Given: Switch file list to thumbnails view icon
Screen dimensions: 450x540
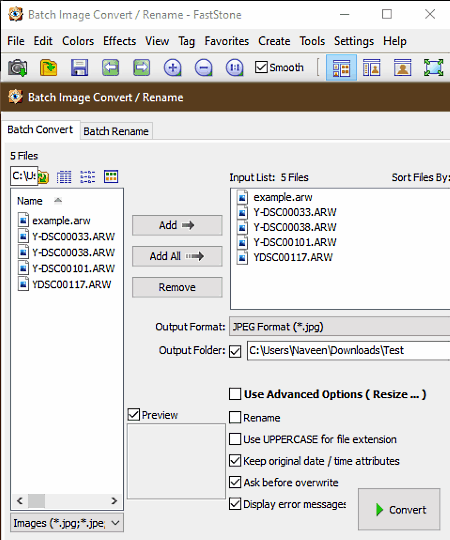Looking at the screenshot, I should coord(111,177).
